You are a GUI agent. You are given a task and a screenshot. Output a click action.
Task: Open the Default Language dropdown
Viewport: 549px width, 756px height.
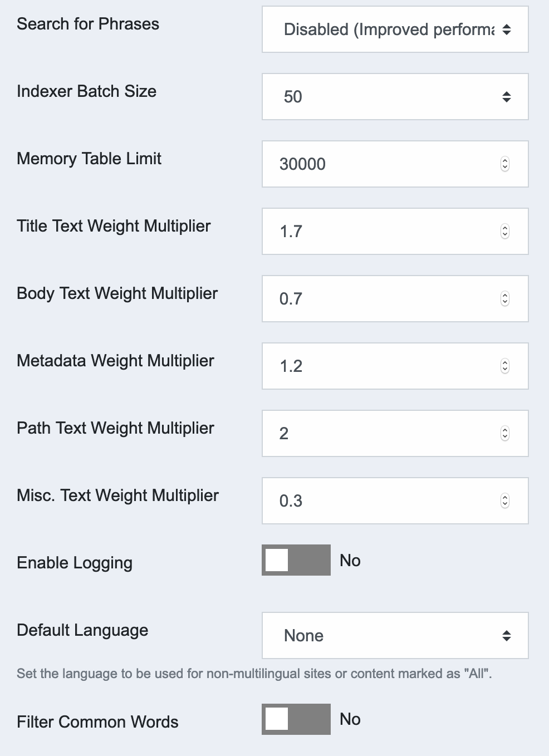click(x=395, y=636)
